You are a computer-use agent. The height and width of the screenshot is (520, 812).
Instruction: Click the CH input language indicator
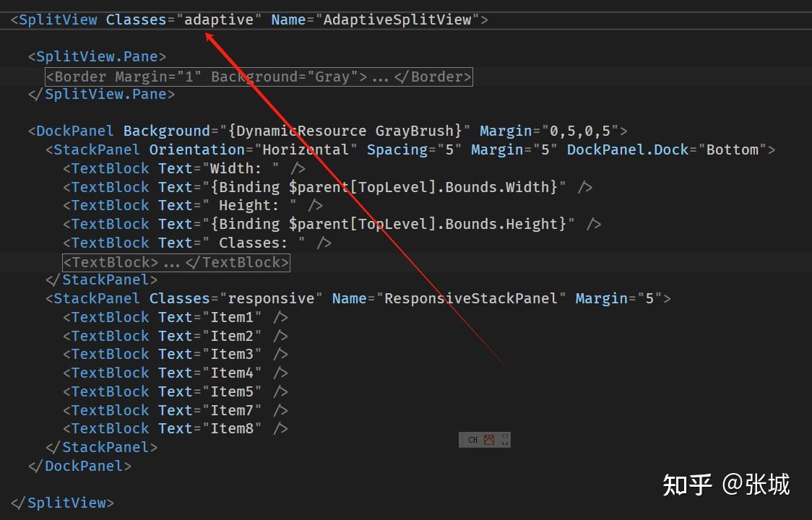472,440
